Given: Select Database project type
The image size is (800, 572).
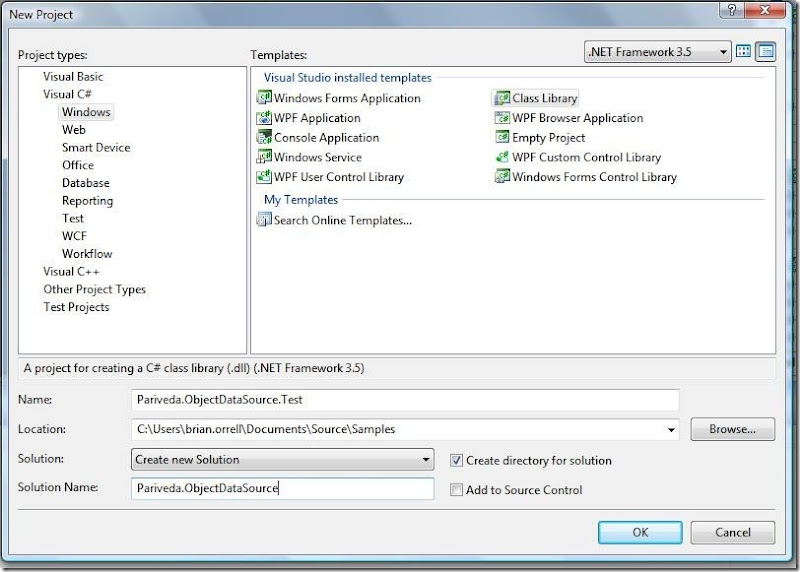Looking at the screenshot, I should pos(86,183).
